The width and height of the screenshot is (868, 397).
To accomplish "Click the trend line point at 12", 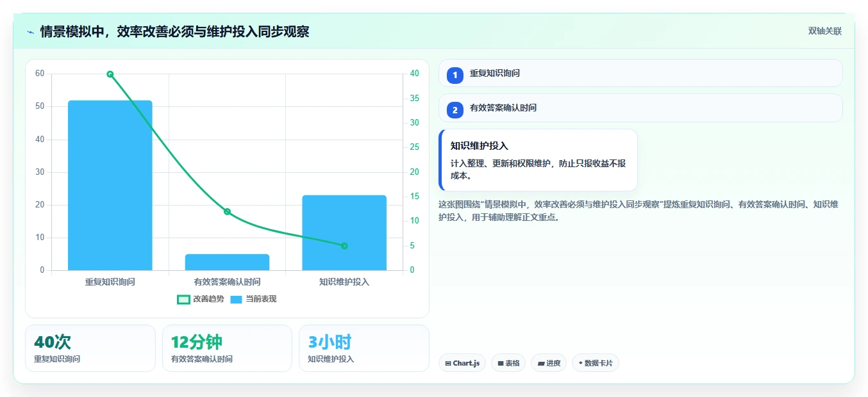I will [x=227, y=211].
